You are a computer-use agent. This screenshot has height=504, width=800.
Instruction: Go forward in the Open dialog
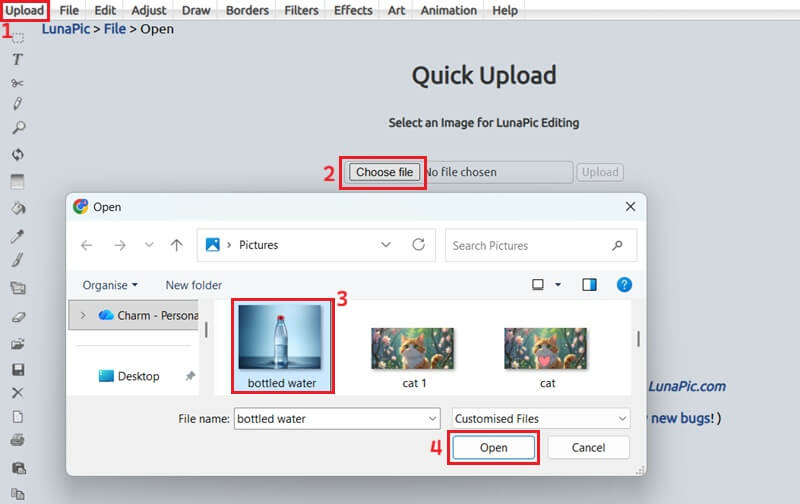[120, 245]
